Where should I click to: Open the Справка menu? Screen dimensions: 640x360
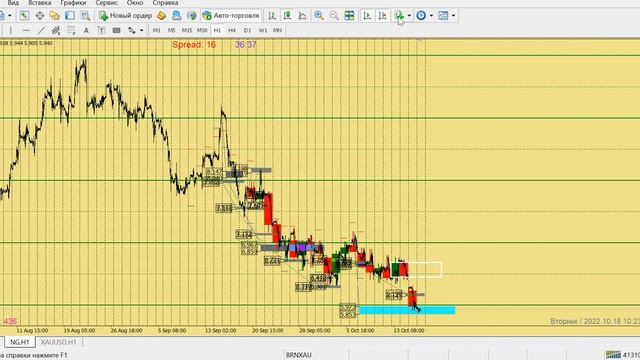165,3
